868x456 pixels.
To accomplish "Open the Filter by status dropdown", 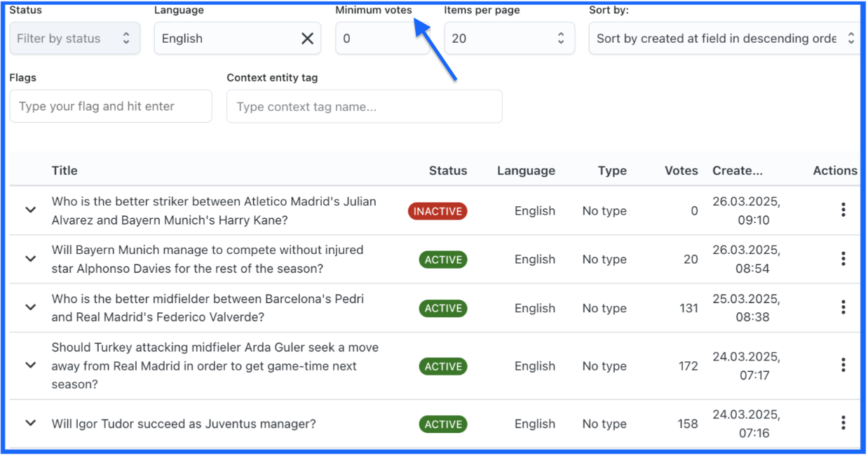I will coord(74,39).
